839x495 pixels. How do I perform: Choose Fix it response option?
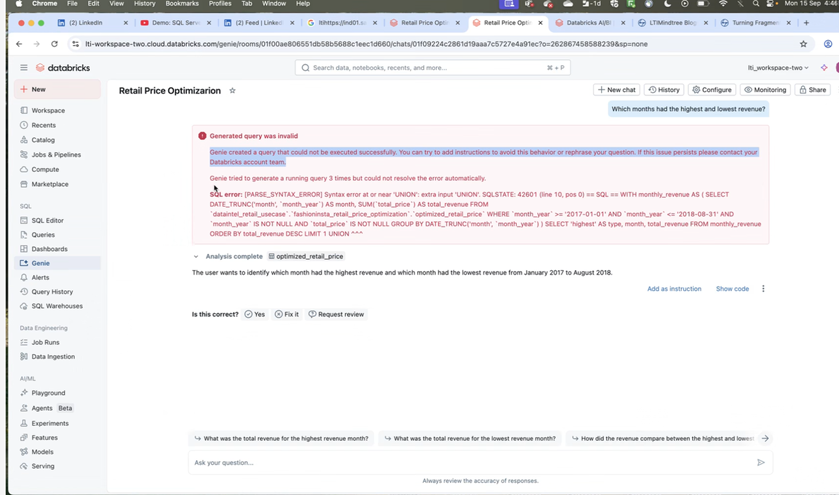286,314
